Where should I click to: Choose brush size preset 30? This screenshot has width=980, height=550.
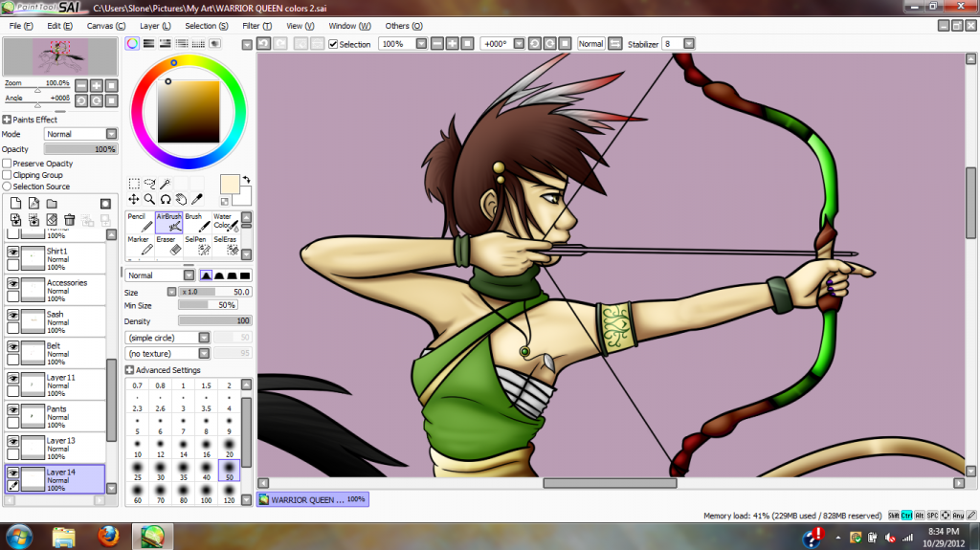click(x=161, y=470)
